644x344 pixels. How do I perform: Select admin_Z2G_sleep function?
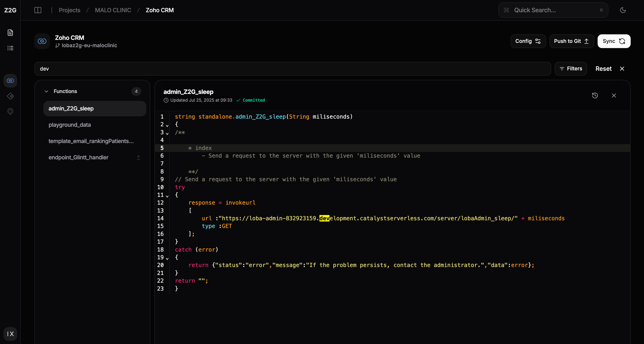(x=95, y=109)
